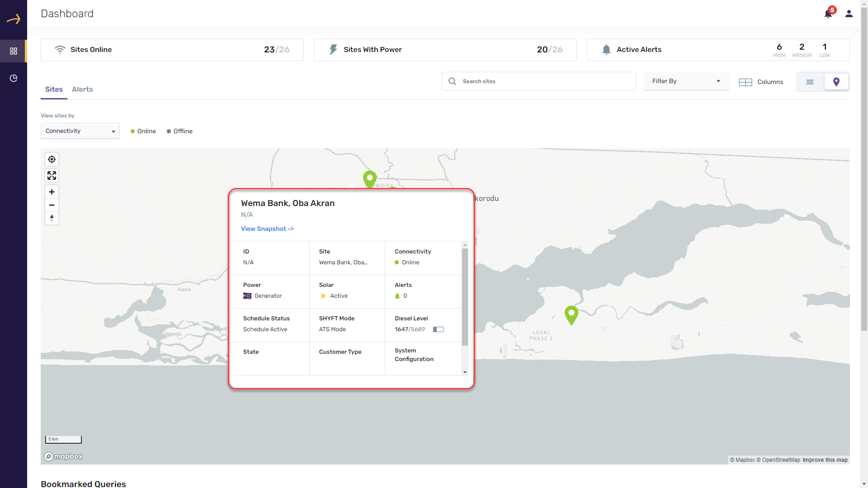Click the green map marker near Lekki Phase 2
The height and width of the screenshot is (488, 868).
tap(571, 315)
